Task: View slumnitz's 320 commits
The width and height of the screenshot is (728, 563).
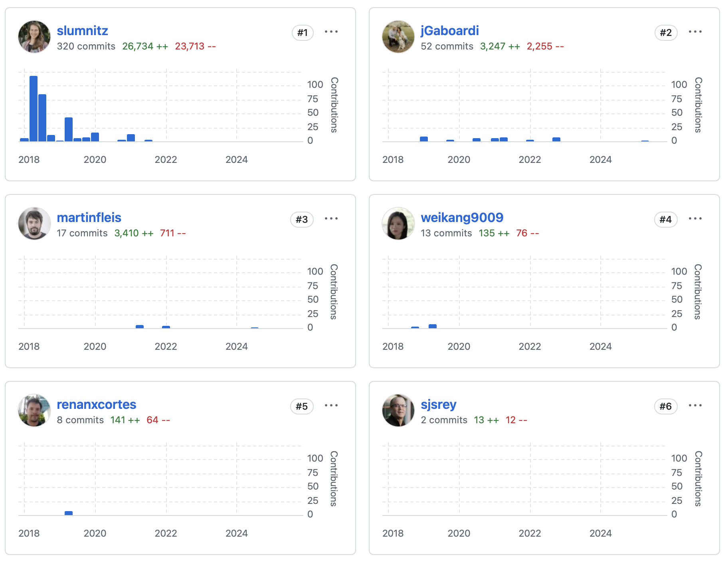Action: click(86, 46)
